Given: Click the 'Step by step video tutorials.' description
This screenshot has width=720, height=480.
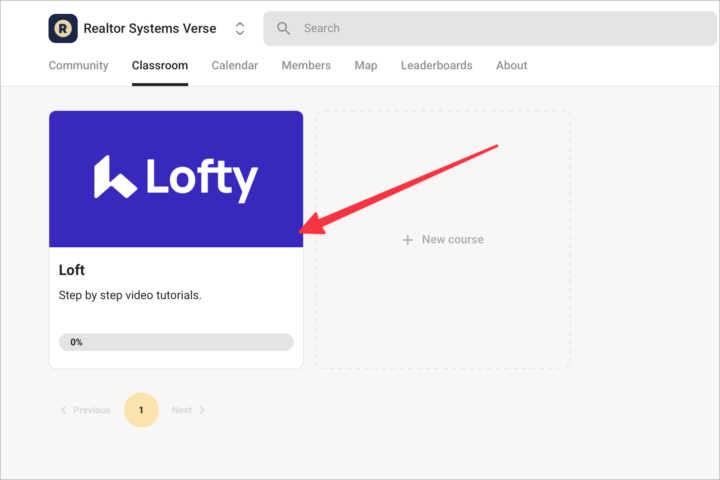Looking at the screenshot, I should 130,295.
